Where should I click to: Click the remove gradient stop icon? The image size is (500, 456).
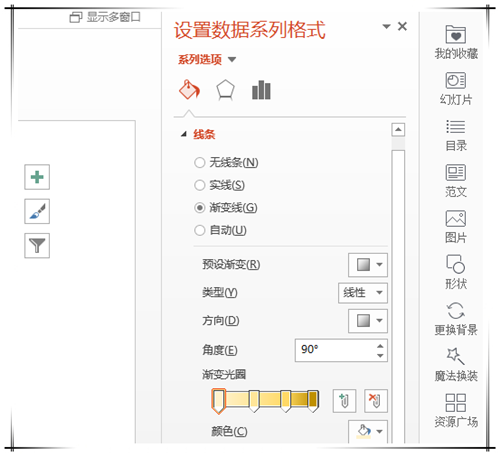(x=376, y=401)
